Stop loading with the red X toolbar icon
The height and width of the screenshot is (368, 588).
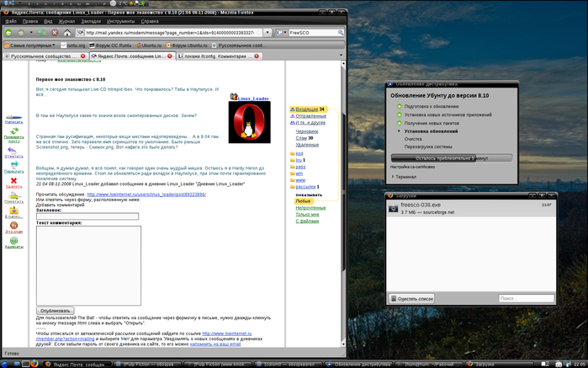point(55,33)
